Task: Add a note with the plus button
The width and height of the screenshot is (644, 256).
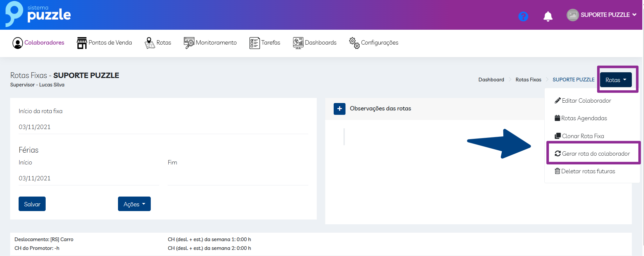Action: (x=339, y=109)
